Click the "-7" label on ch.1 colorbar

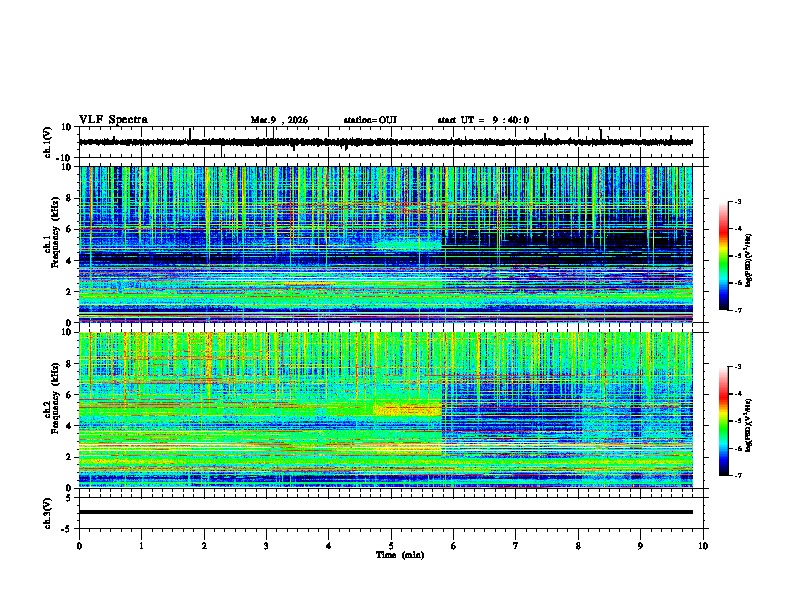737,310
